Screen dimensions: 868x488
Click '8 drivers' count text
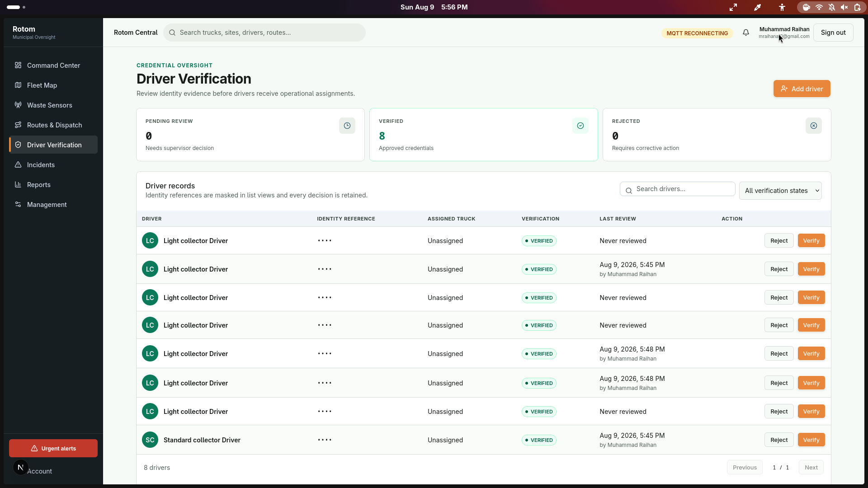pyautogui.click(x=157, y=468)
